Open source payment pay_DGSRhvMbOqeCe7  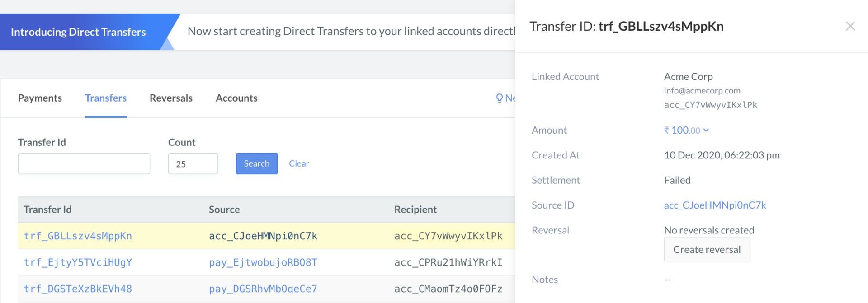click(263, 289)
